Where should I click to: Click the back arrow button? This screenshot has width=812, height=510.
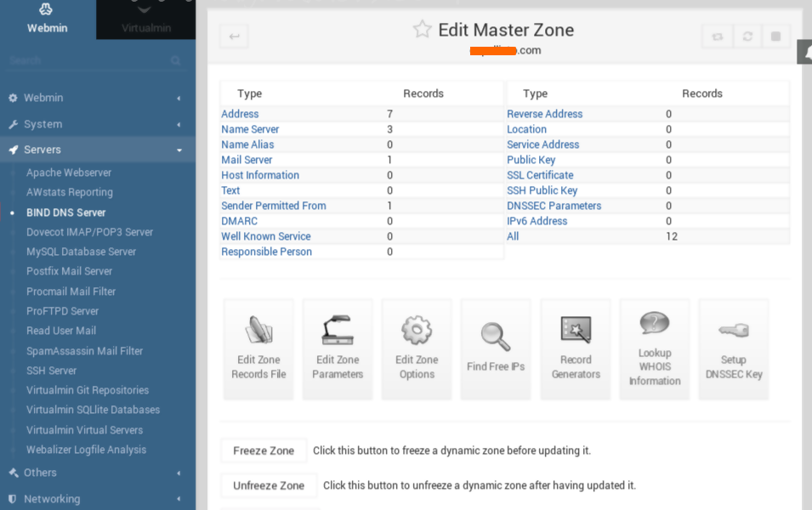pos(234,36)
